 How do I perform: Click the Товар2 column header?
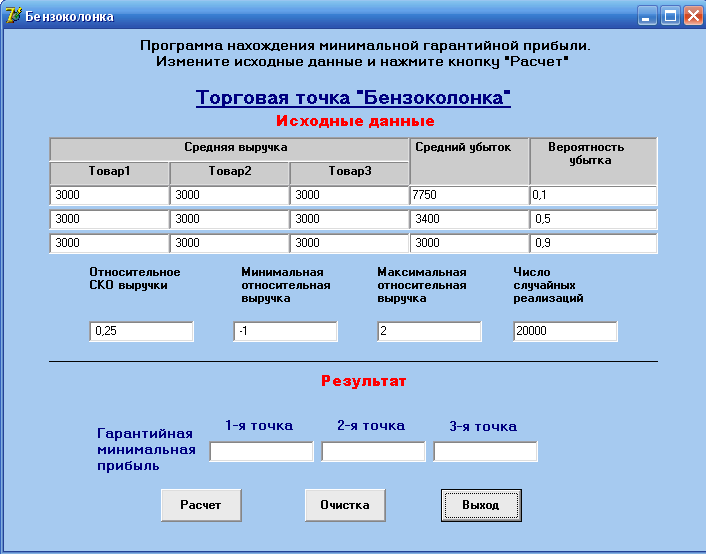pos(230,173)
